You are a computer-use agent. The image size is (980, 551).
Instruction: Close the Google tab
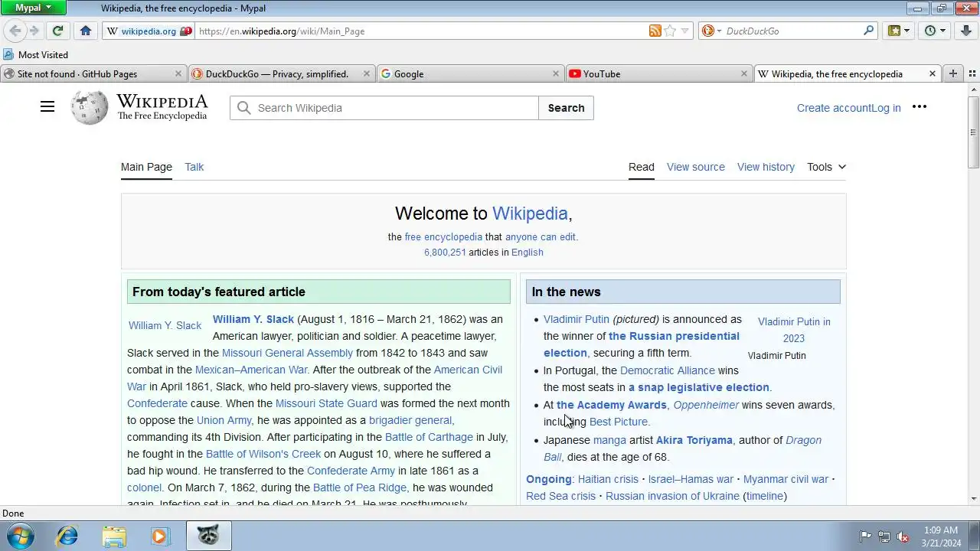[x=556, y=73]
